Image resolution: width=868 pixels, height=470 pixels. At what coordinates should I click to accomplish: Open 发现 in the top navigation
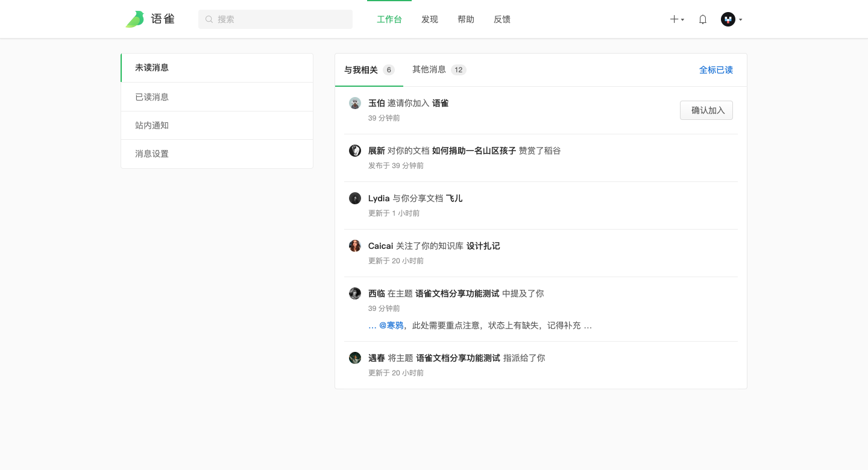[x=430, y=19]
